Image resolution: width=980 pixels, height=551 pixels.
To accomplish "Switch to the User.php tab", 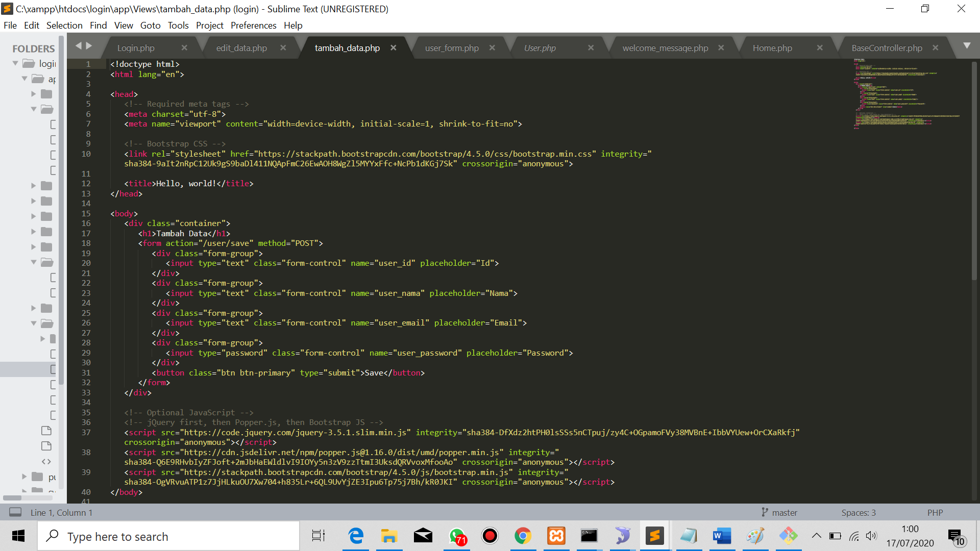I will coord(540,48).
